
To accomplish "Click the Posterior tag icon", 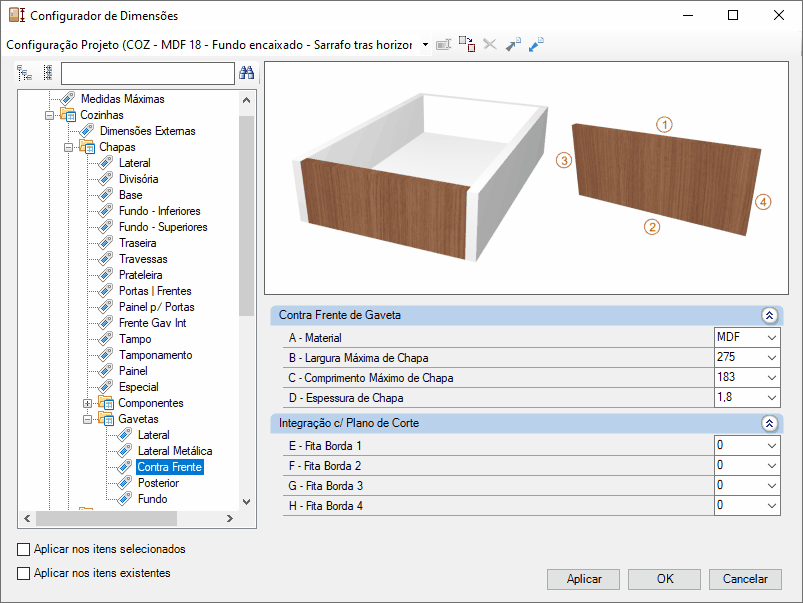I will point(124,482).
